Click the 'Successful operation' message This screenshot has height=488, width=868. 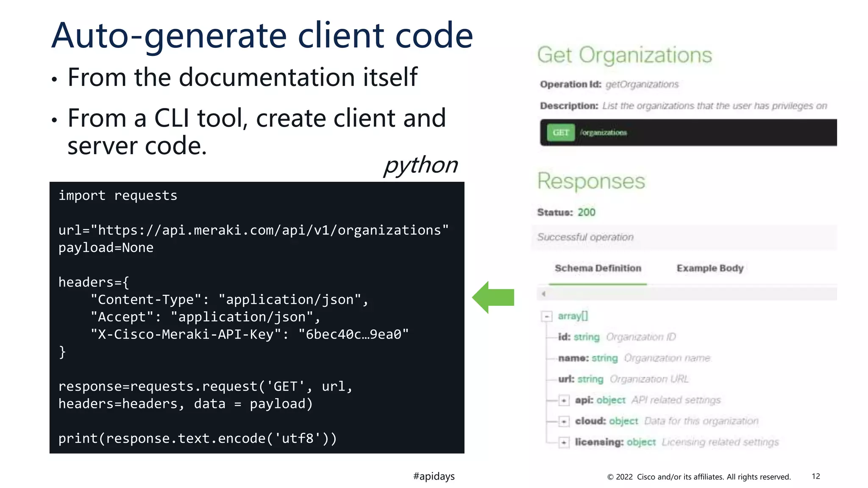(585, 237)
